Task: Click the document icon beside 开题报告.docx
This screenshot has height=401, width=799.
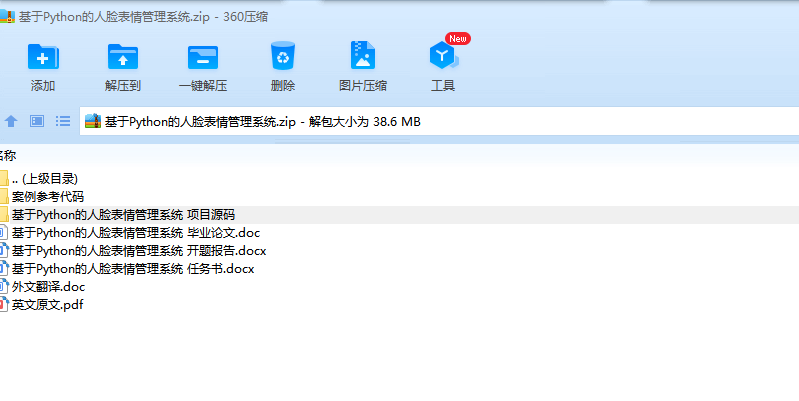Action: pyautogui.click(x=4, y=251)
